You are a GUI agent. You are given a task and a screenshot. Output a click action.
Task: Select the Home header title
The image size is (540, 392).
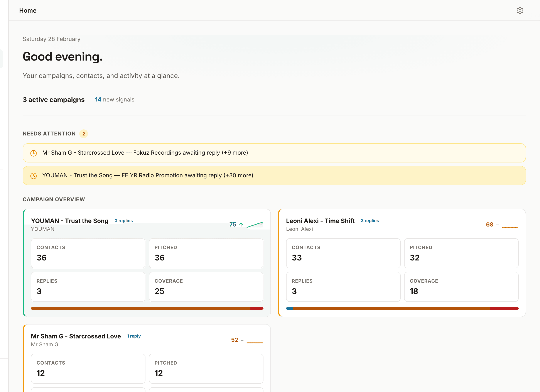point(28,10)
